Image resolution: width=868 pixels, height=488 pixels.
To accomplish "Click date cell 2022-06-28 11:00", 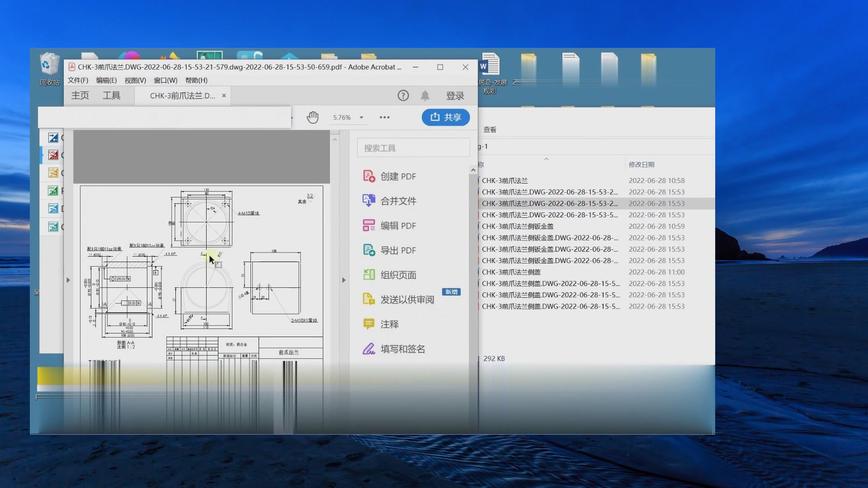I will pyautogui.click(x=656, y=272).
